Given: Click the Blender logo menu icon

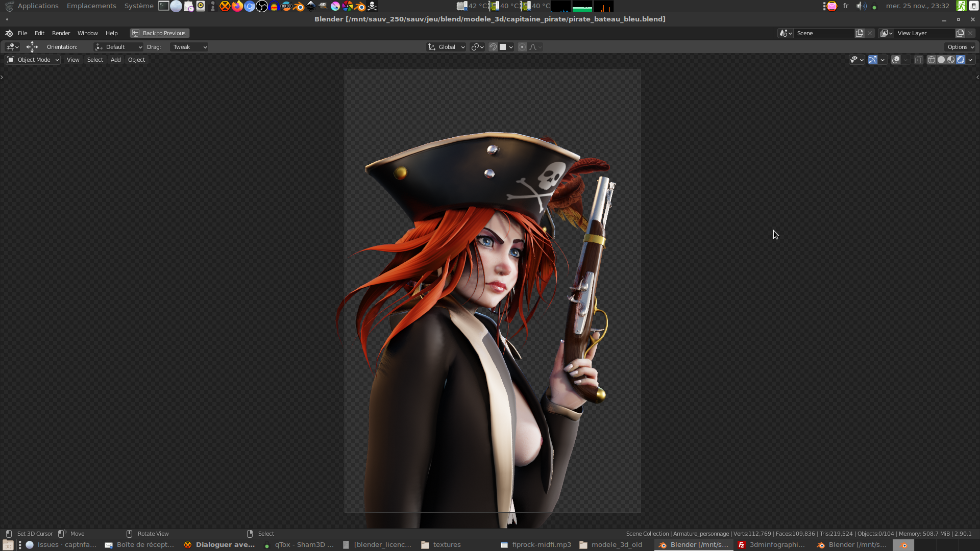Looking at the screenshot, I should (9, 33).
